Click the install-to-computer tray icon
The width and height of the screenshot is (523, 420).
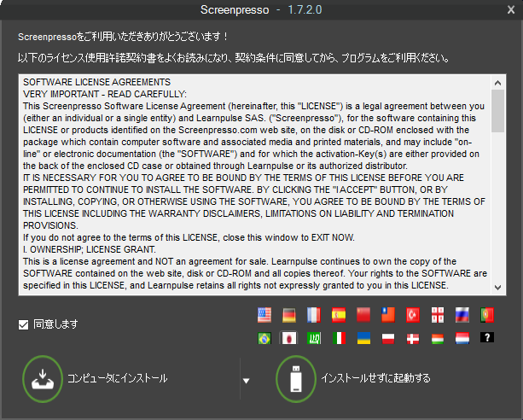[x=43, y=379]
